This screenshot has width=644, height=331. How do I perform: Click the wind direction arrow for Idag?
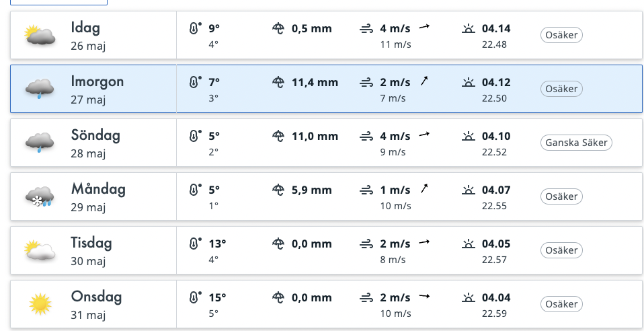point(424,28)
